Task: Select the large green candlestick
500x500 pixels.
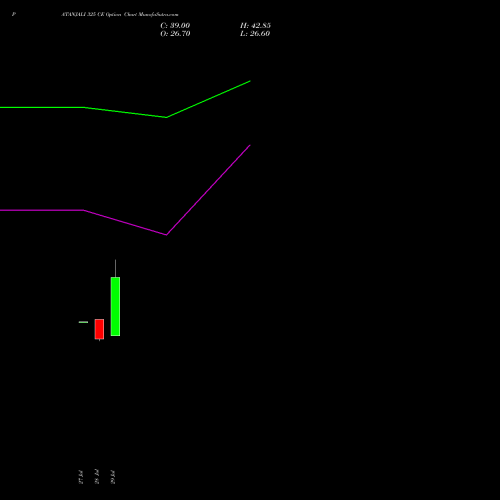Action: [115, 306]
